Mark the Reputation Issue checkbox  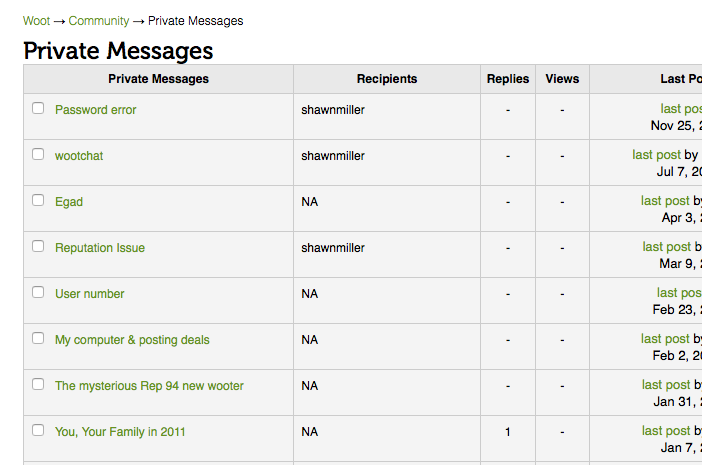[x=38, y=246]
